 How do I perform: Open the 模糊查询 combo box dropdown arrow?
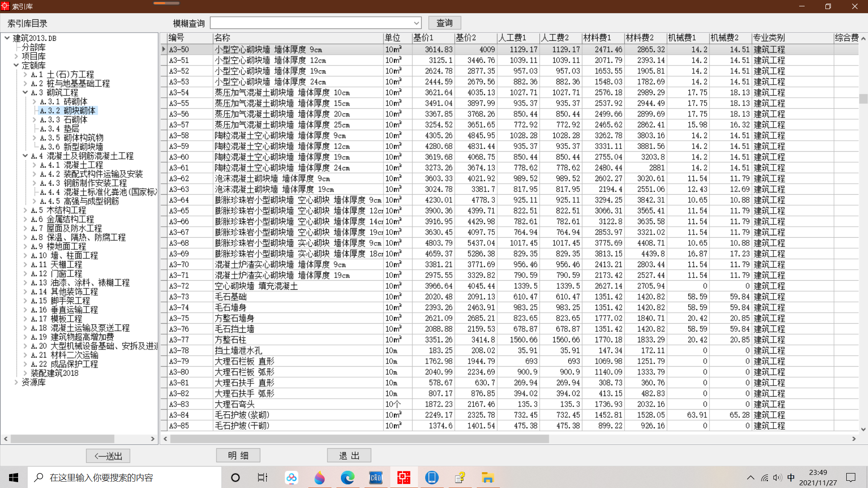(416, 23)
